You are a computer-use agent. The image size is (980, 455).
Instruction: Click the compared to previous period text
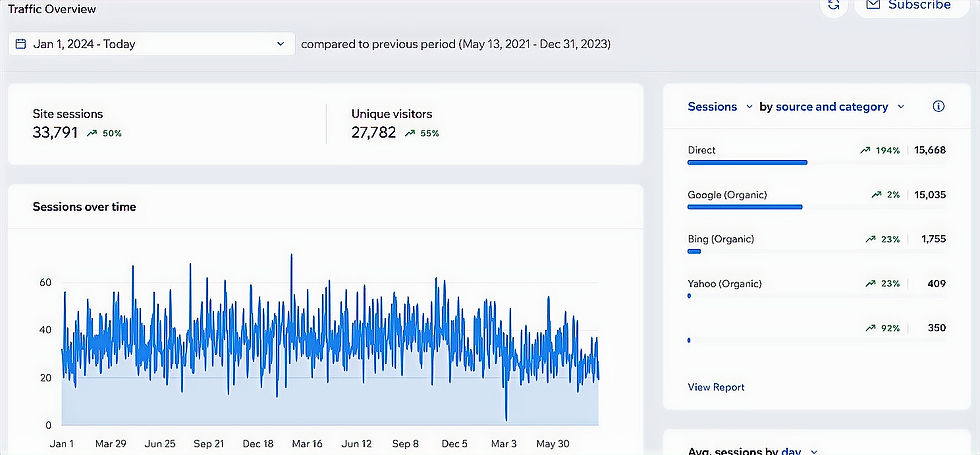pos(456,44)
